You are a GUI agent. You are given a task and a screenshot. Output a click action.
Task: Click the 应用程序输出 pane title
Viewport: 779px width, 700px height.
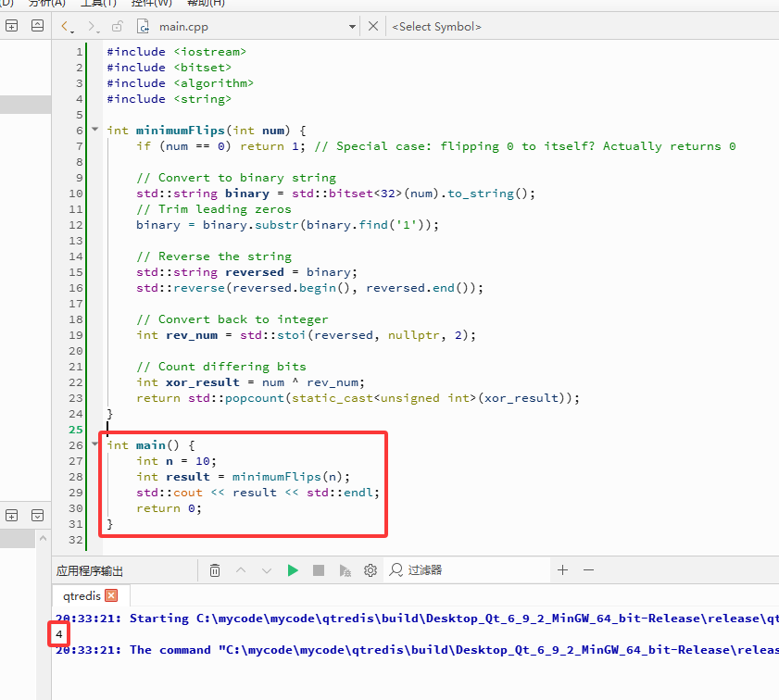(x=90, y=571)
